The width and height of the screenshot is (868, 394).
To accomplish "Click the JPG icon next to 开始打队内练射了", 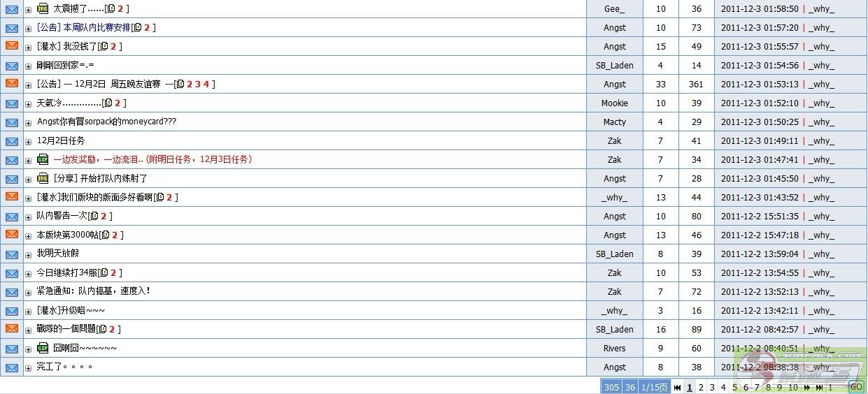I will coord(43,178).
